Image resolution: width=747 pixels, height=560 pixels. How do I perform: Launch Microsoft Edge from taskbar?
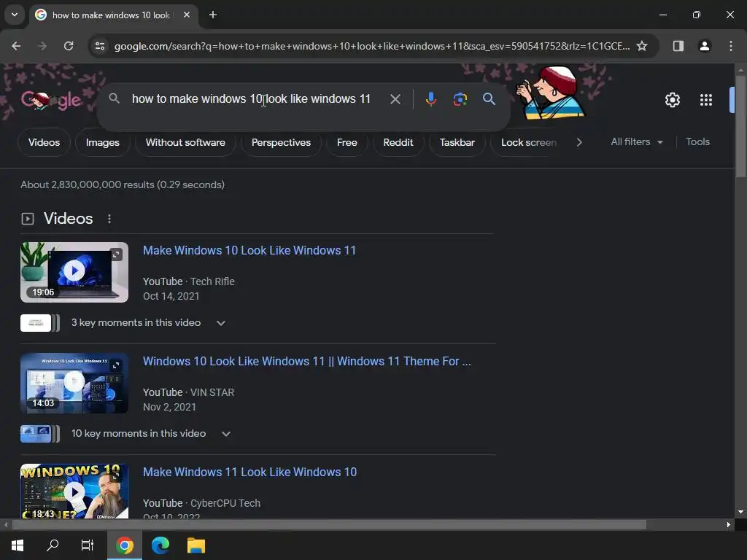coord(160,545)
